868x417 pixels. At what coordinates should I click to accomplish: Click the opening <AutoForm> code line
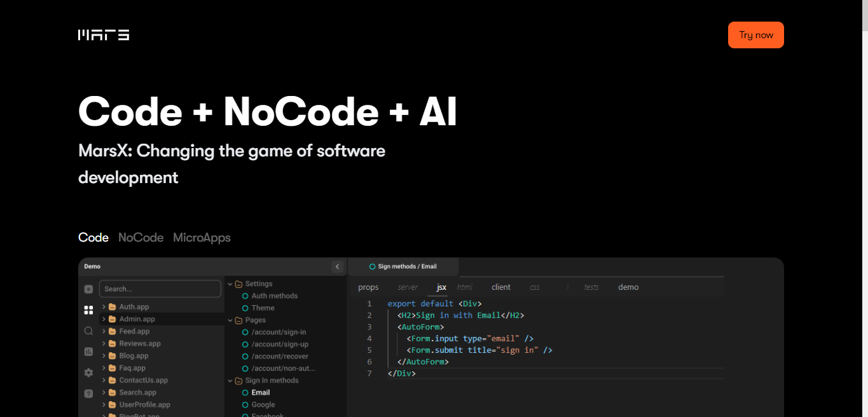click(420, 327)
